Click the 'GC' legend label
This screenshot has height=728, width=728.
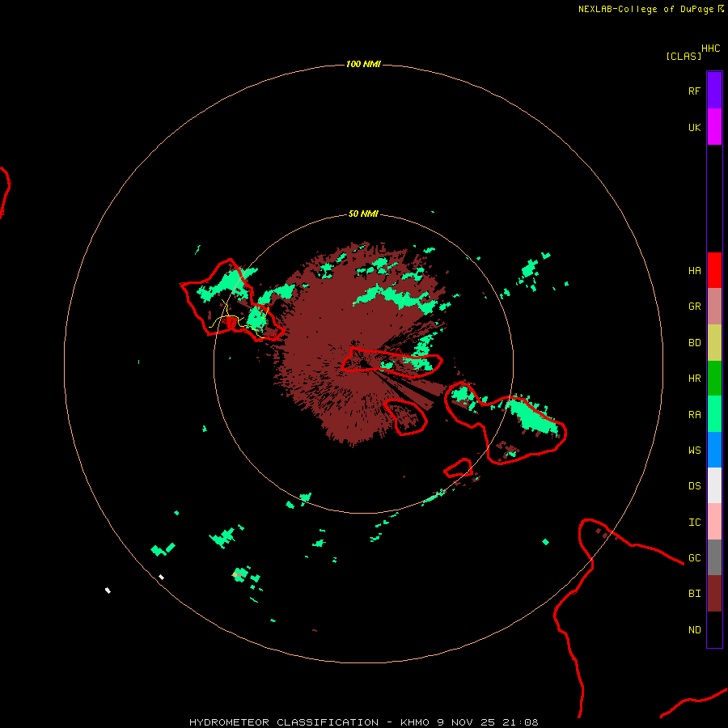coord(695,558)
